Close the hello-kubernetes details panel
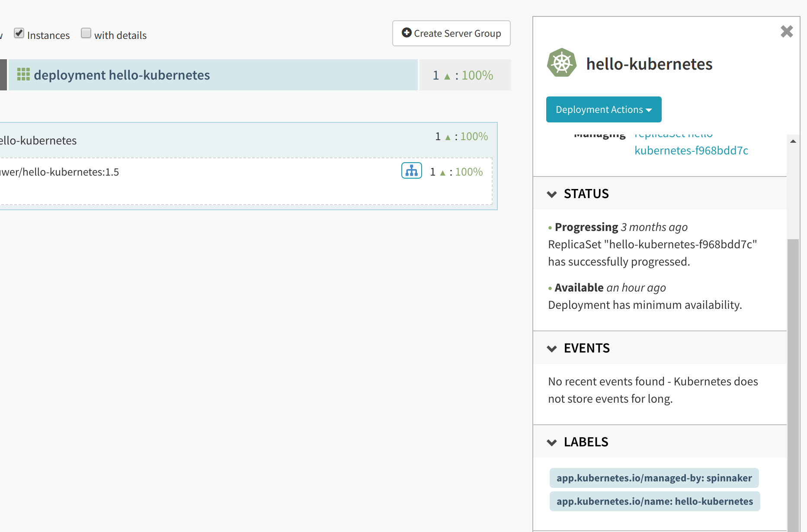The width and height of the screenshot is (807, 532). pos(787,31)
